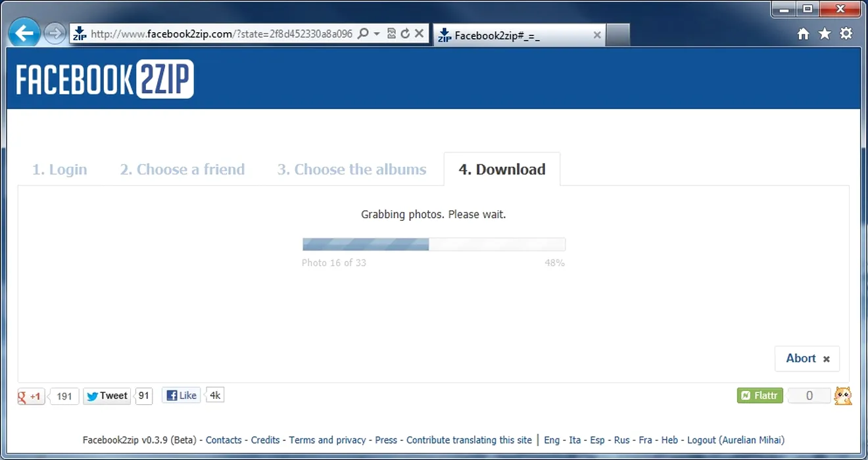Click the Google +1 button
This screenshot has height=460, width=868.
click(x=31, y=396)
